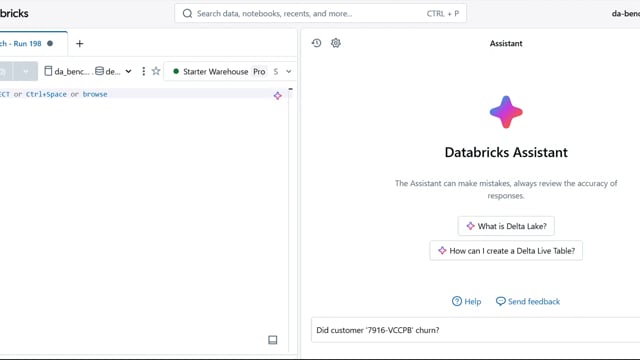Open the run button dropdown arrow

click(x=26, y=71)
